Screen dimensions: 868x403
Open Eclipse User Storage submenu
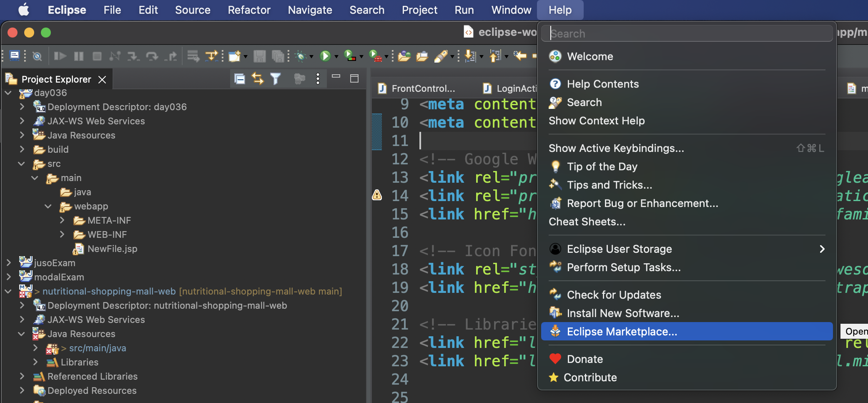tap(687, 249)
